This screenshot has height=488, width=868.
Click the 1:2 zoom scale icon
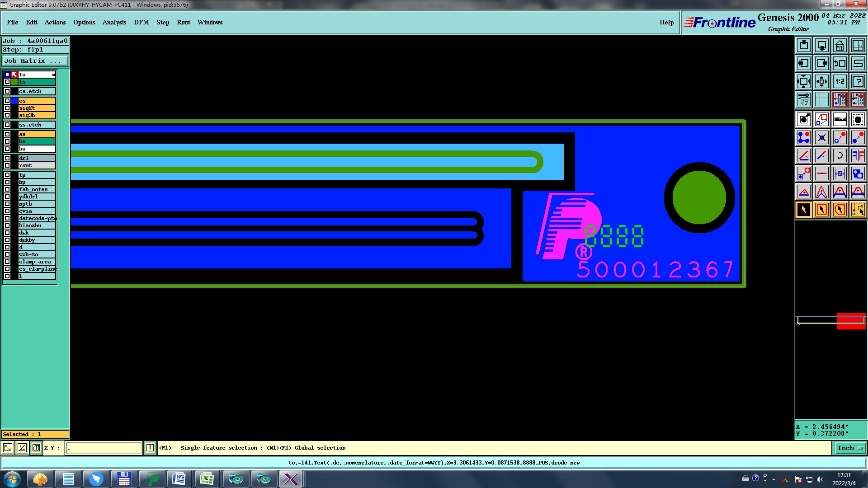pyautogui.click(x=840, y=81)
